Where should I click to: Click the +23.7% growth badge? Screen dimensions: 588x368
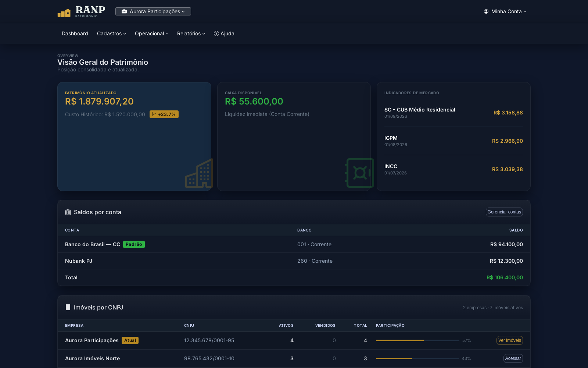(x=164, y=114)
